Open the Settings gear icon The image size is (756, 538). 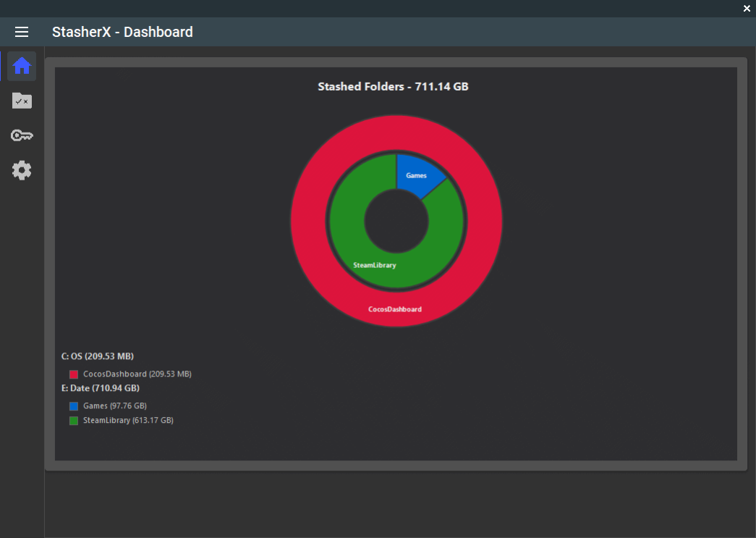(x=22, y=170)
